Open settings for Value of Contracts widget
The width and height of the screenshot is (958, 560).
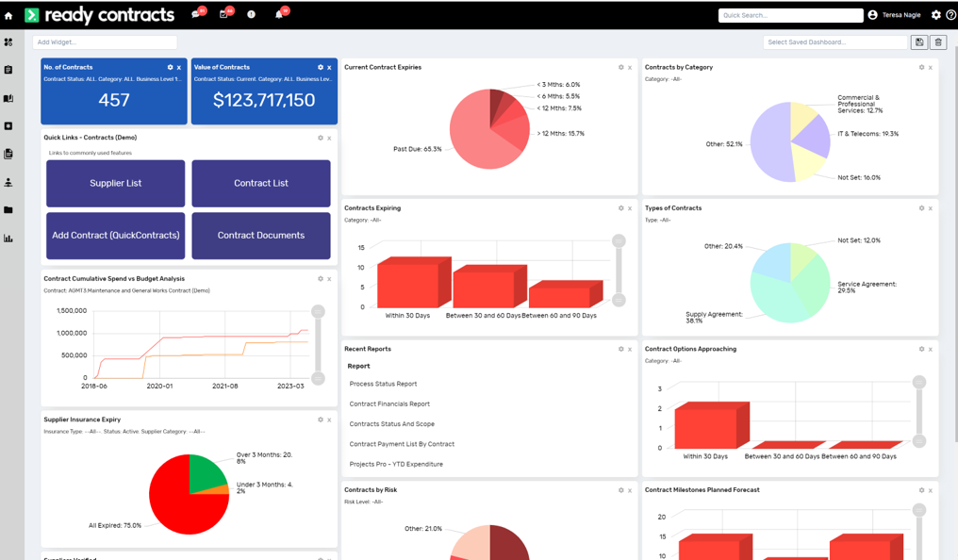321,67
